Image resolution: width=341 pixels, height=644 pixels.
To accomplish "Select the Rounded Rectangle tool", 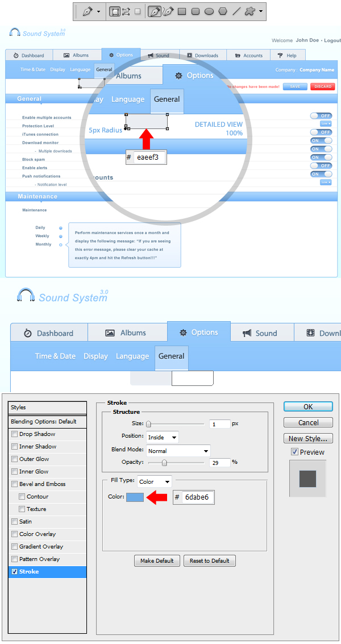I will (x=196, y=11).
